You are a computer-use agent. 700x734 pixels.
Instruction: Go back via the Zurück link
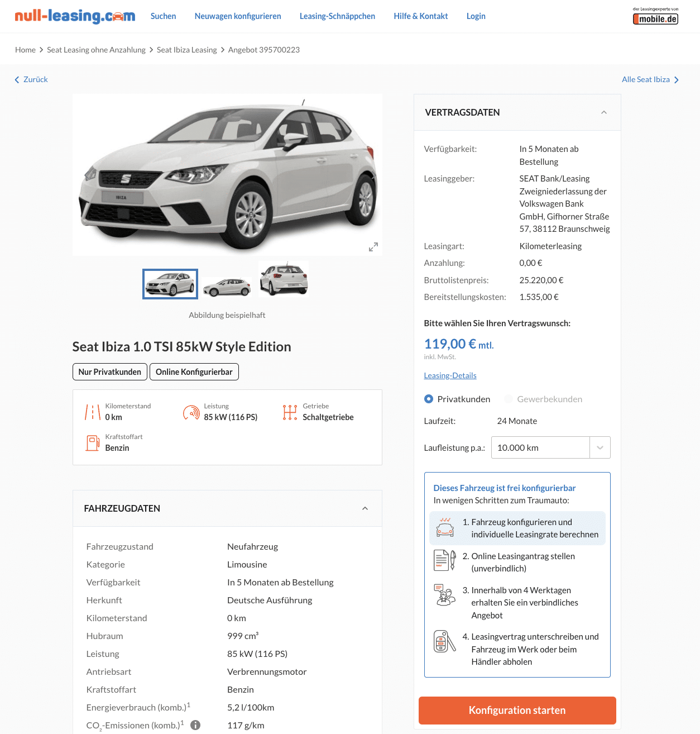(x=31, y=79)
